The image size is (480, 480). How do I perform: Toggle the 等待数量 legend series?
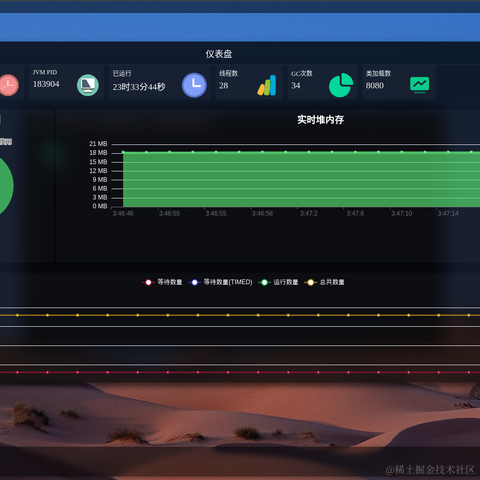click(162, 282)
